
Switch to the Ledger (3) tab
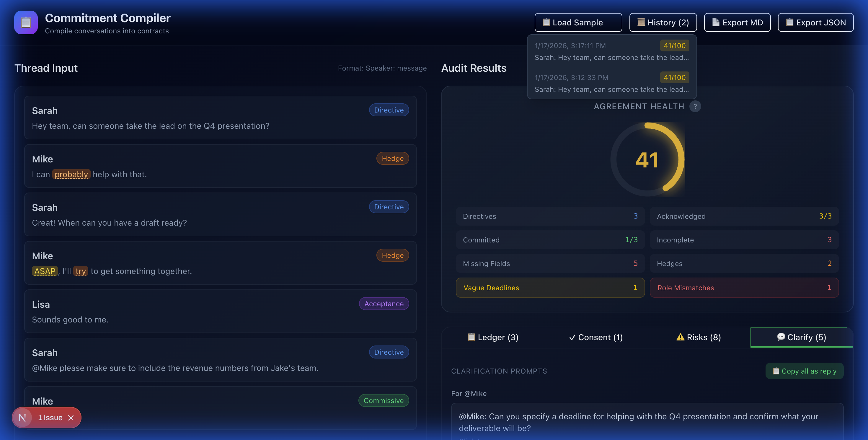[x=493, y=337]
